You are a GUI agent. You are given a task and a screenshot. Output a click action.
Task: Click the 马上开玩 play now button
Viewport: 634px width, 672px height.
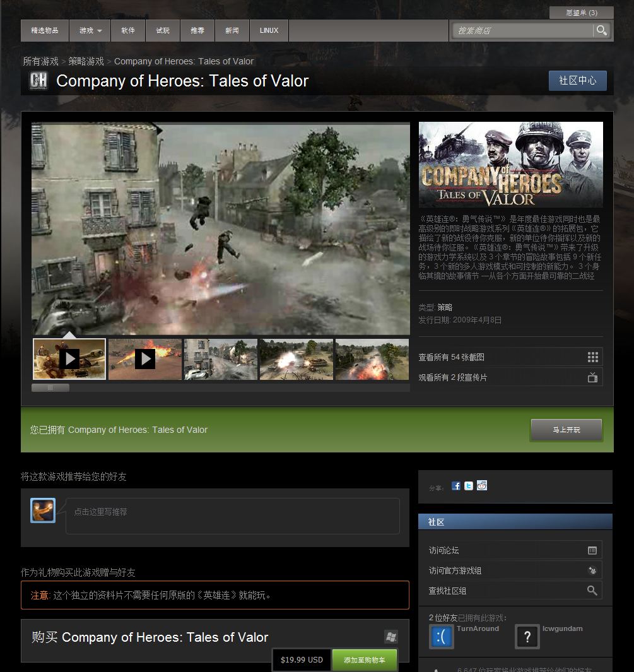point(566,430)
